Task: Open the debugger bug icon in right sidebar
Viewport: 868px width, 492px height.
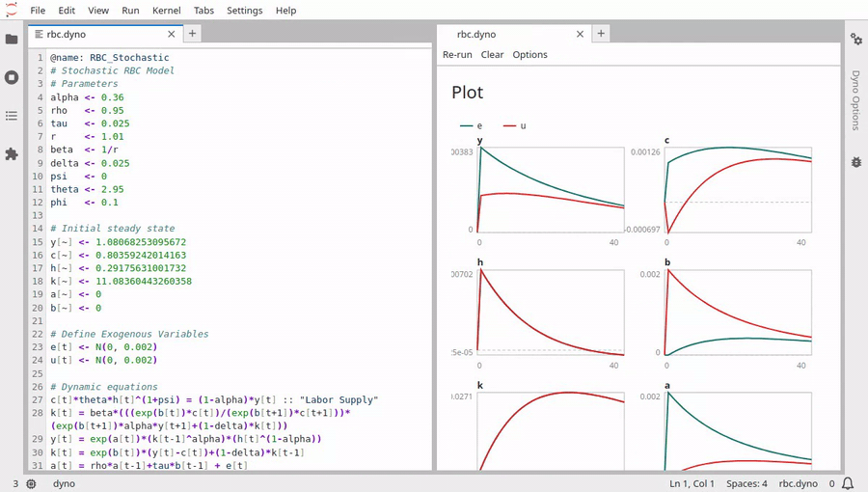Action: [x=855, y=162]
